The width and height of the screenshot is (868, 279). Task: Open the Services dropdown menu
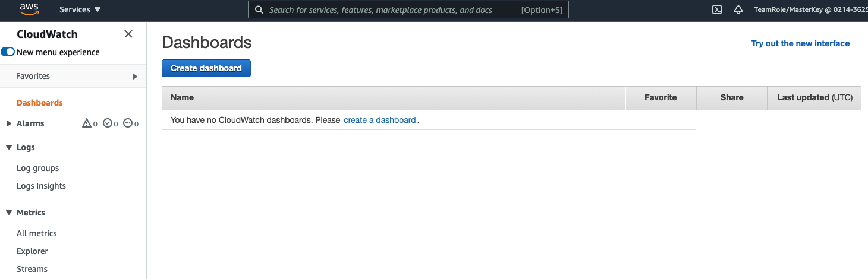click(80, 9)
